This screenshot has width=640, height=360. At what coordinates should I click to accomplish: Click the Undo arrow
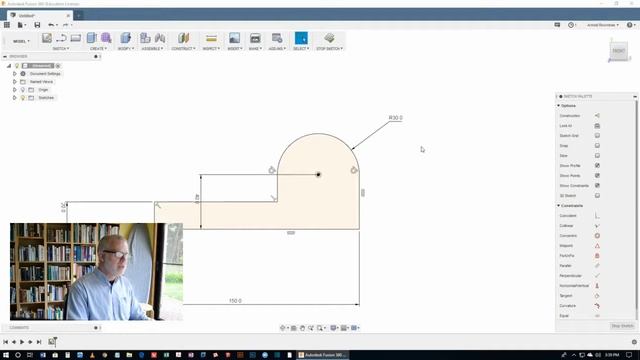point(51,25)
